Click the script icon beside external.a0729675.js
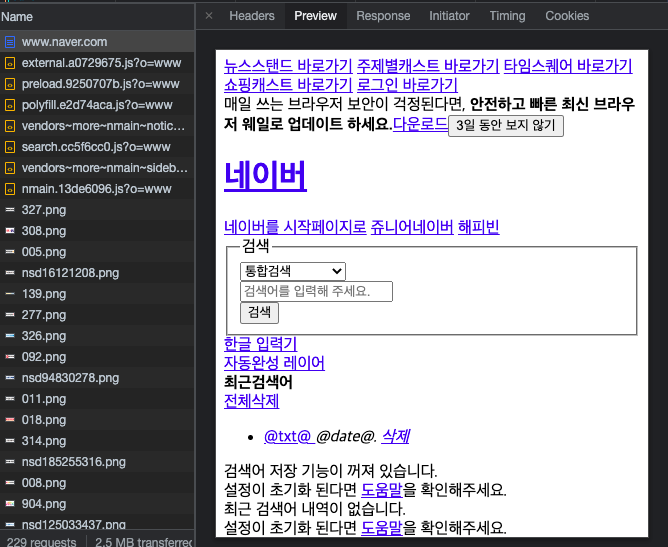668x547 pixels. click(x=10, y=63)
